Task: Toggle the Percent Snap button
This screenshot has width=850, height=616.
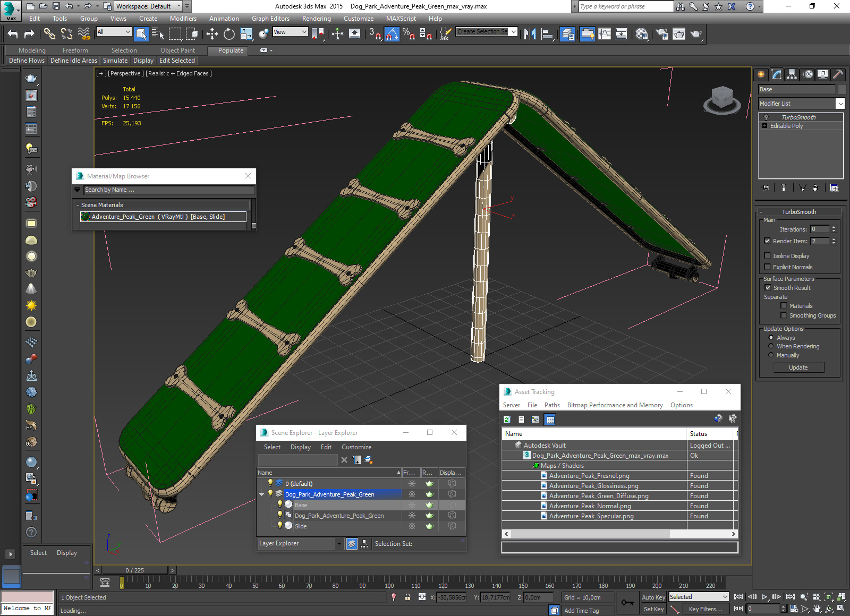Action: (x=409, y=34)
